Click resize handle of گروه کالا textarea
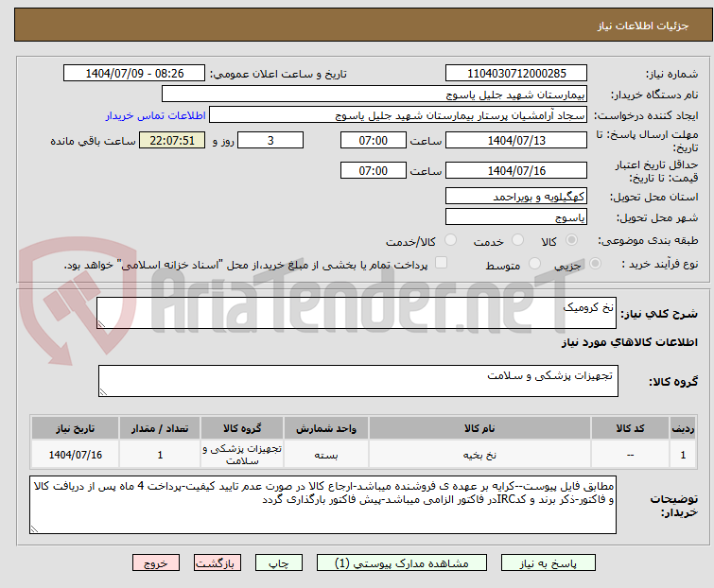The width and height of the screenshot is (714, 588). tap(103, 392)
